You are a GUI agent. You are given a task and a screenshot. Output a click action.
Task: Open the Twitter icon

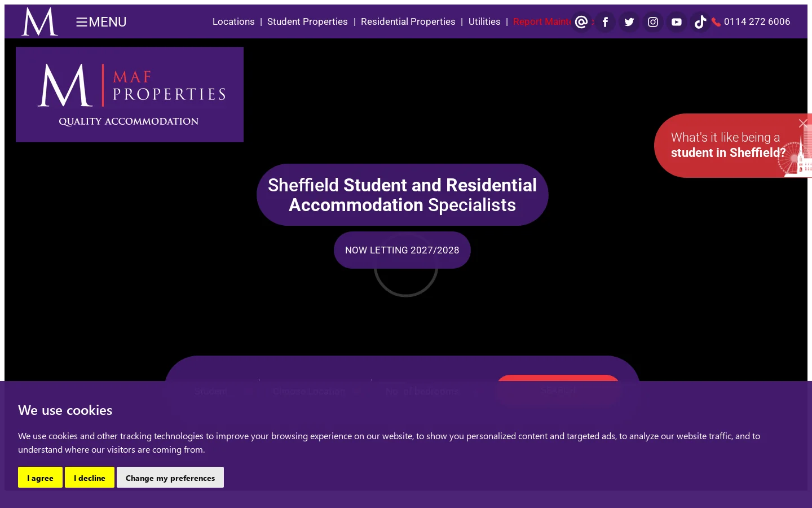(x=629, y=22)
